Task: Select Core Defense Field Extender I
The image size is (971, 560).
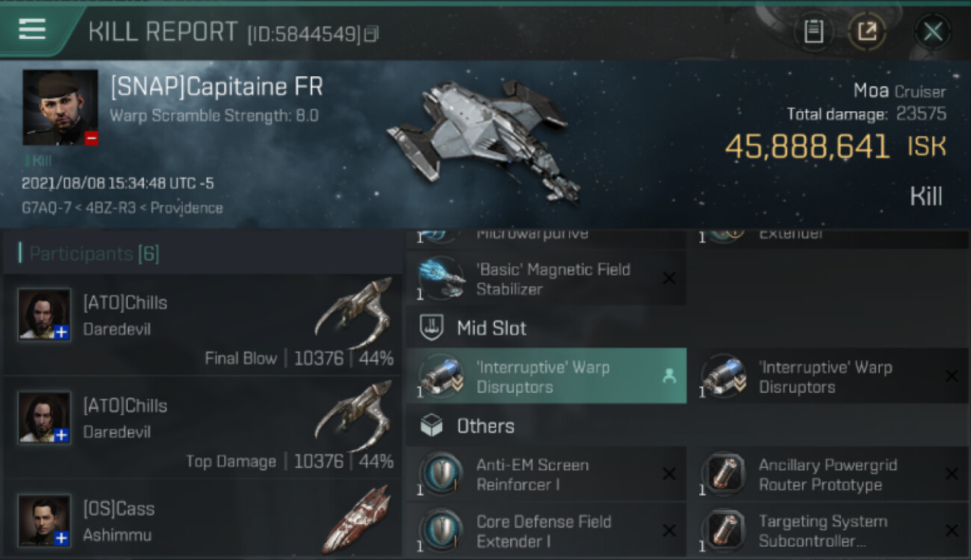Action: (x=544, y=531)
